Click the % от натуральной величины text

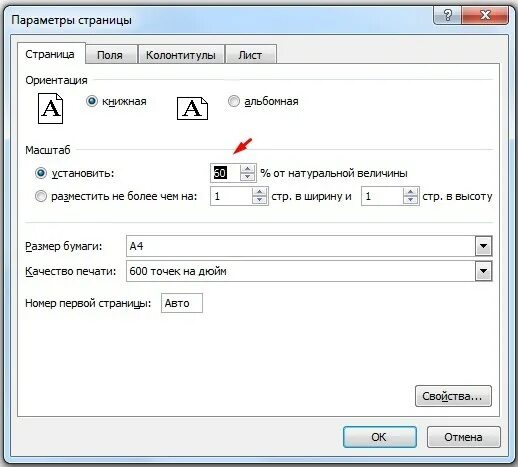334,173
